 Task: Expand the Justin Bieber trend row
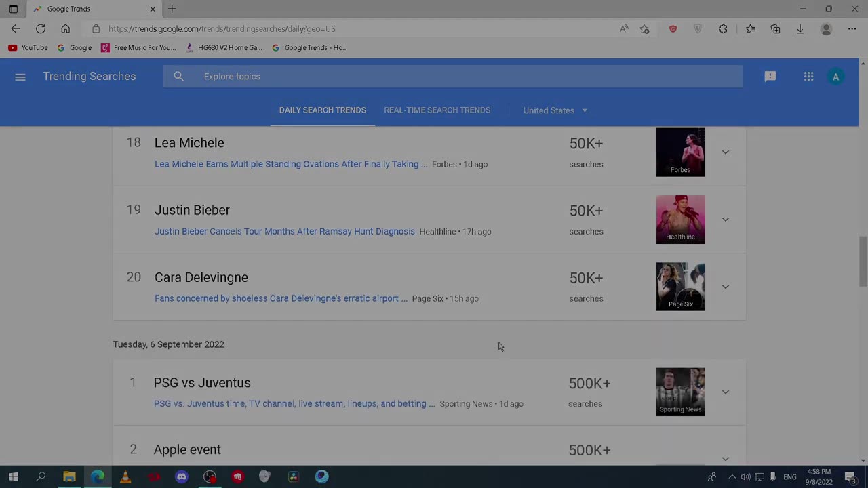click(726, 219)
